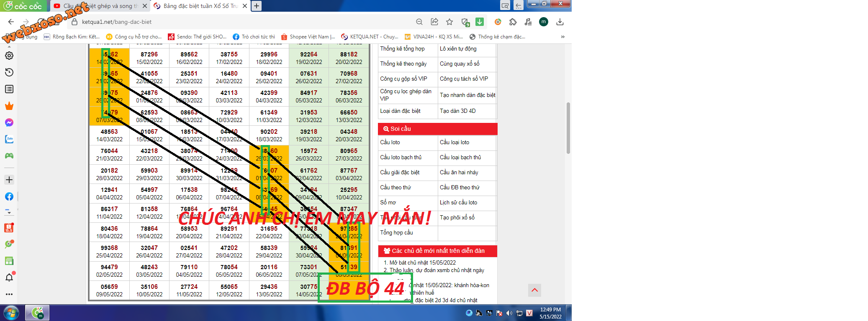
Task: Click the volume icon in system tray
Action: (509, 313)
